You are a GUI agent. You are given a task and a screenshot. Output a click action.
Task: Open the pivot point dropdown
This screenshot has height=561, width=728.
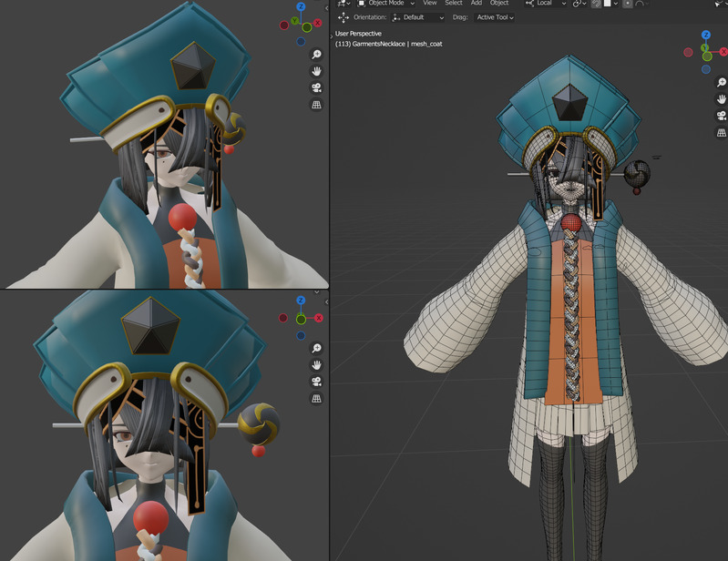tap(579, 4)
